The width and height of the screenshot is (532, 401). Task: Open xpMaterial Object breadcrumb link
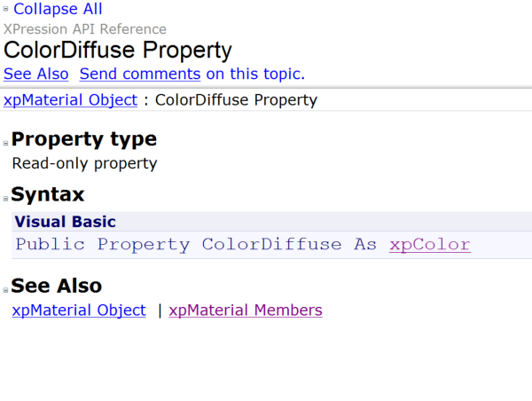(x=70, y=100)
